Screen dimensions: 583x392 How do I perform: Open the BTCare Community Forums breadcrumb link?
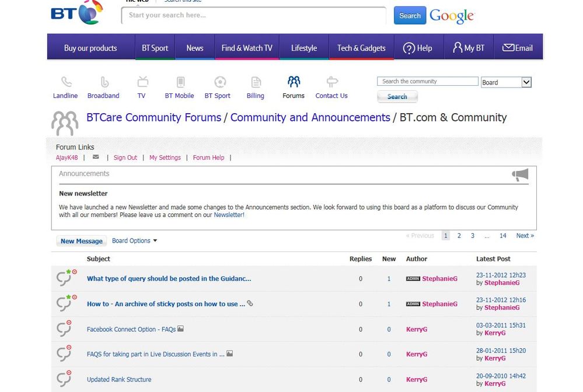(153, 117)
